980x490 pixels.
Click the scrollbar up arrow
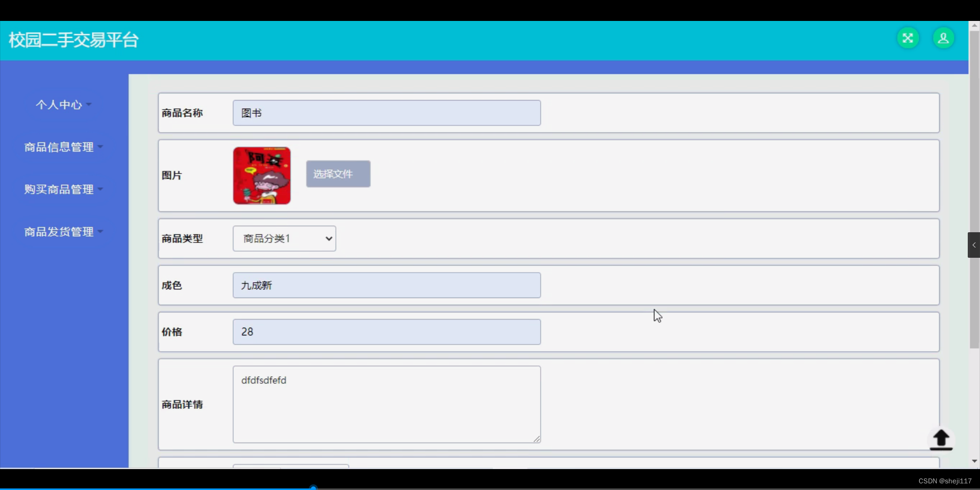[x=974, y=25]
